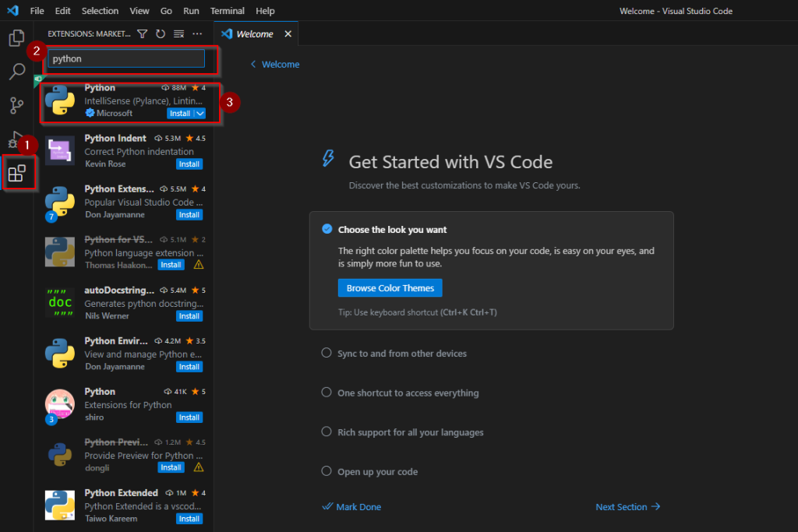This screenshot has width=798, height=532.
Task: Click the filter extensions funnel icon
Action: (x=142, y=34)
